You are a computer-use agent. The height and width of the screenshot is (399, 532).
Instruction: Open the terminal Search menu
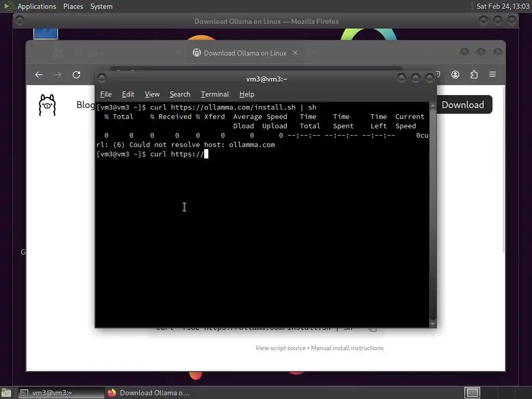pyautogui.click(x=180, y=95)
